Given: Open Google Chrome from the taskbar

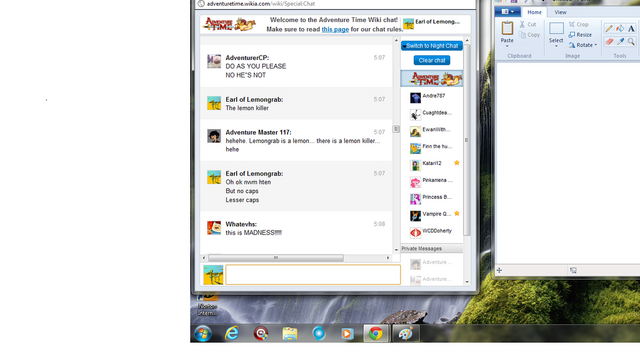Looking at the screenshot, I should click(376, 333).
